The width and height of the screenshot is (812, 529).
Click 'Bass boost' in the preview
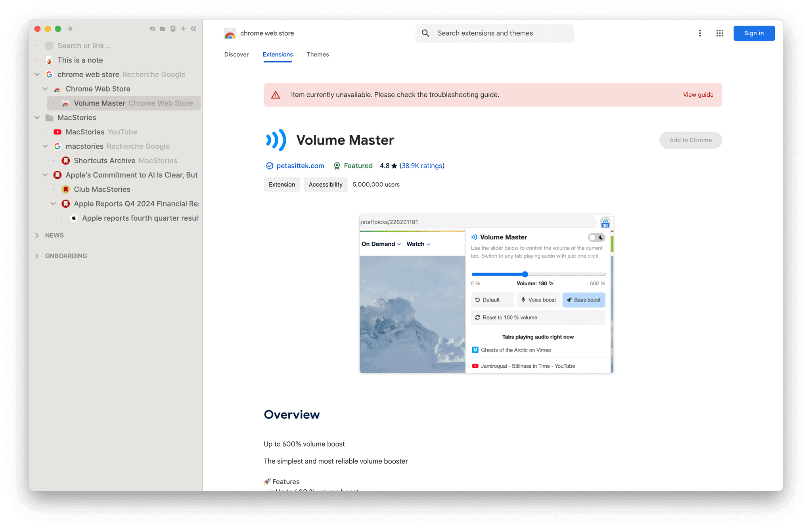coord(584,300)
